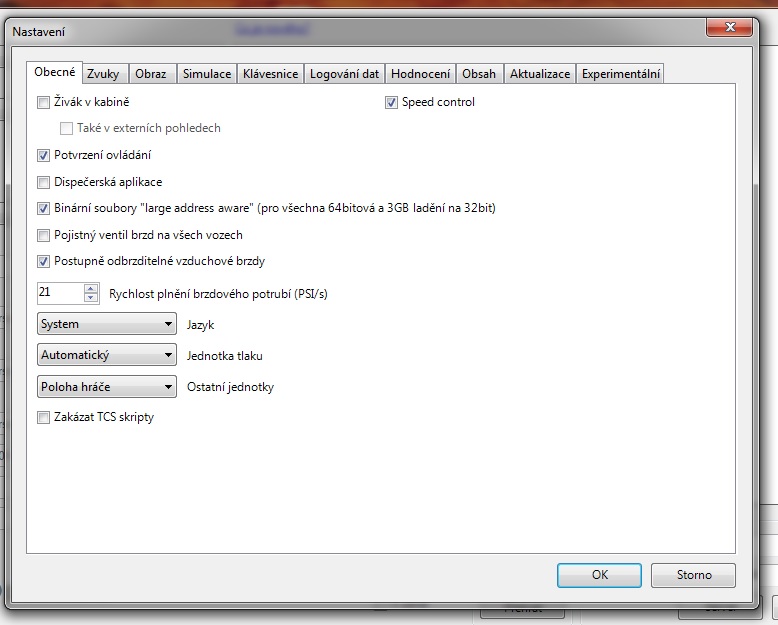Open the Obraz tab
The width and height of the screenshot is (778, 625).
(x=151, y=74)
